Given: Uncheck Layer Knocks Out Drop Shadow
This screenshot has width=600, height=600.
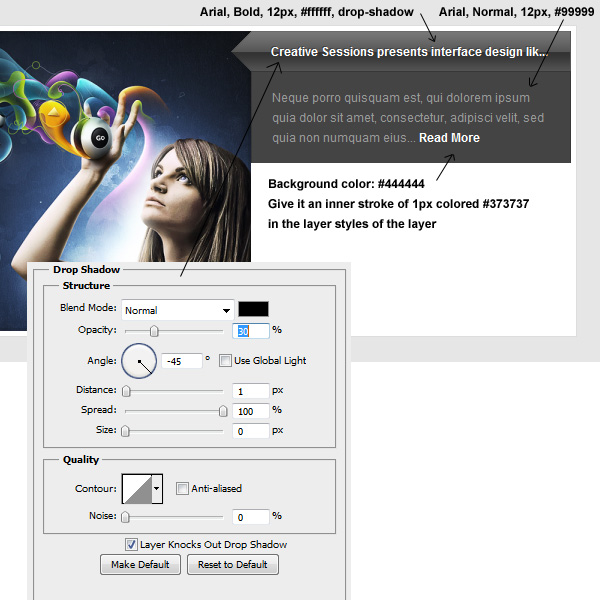Looking at the screenshot, I should [131, 544].
